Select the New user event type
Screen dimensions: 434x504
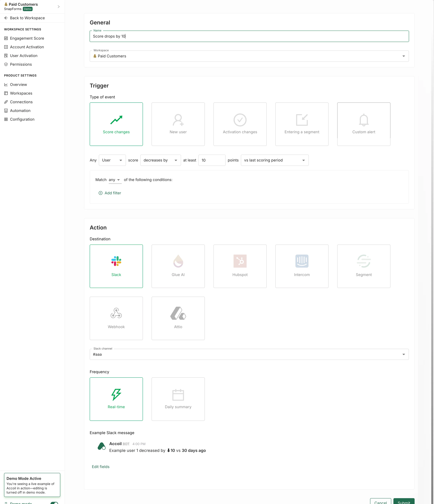tap(178, 124)
